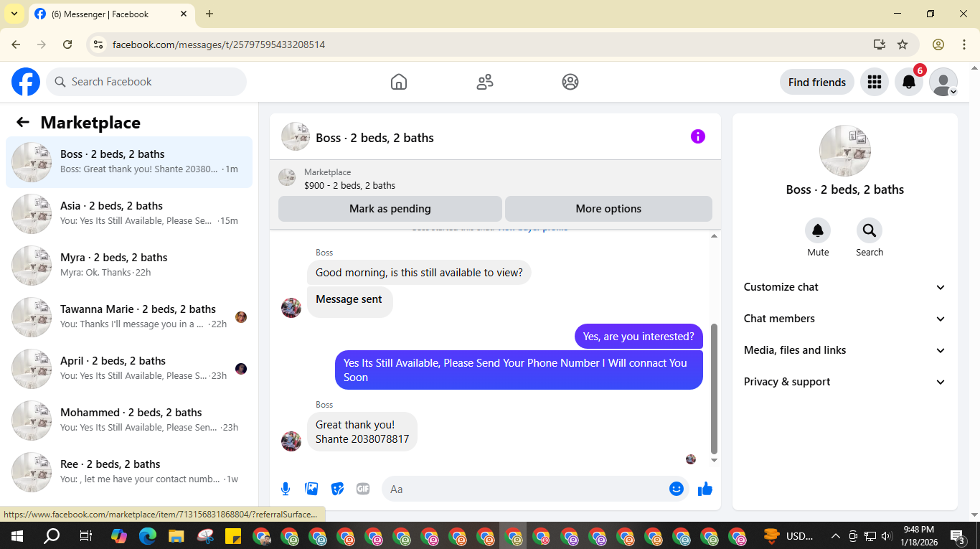
Task: Open Windows Start menu
Action: [x=17, y=536]
